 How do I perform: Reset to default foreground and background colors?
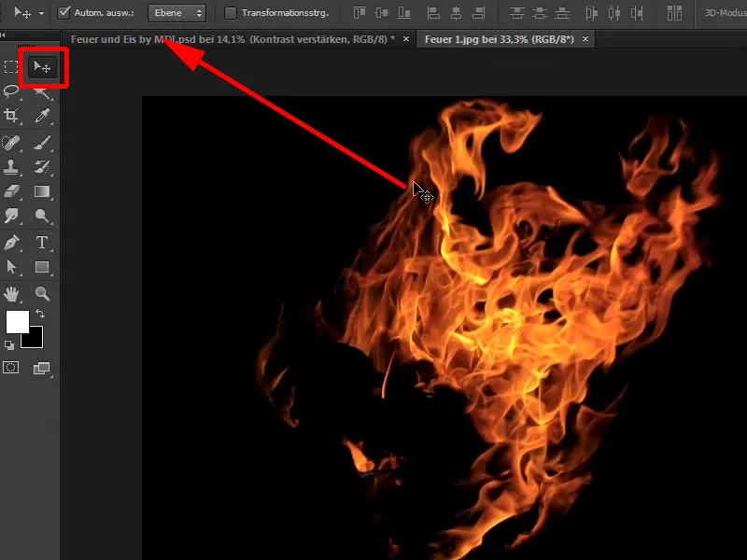click(9, 345)
